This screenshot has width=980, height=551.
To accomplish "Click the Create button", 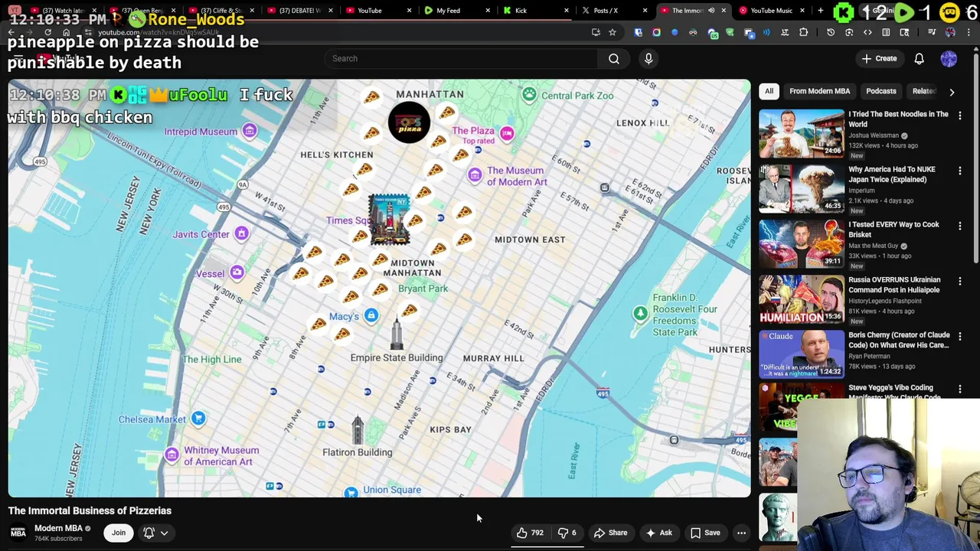I will [x=879, y=58].
